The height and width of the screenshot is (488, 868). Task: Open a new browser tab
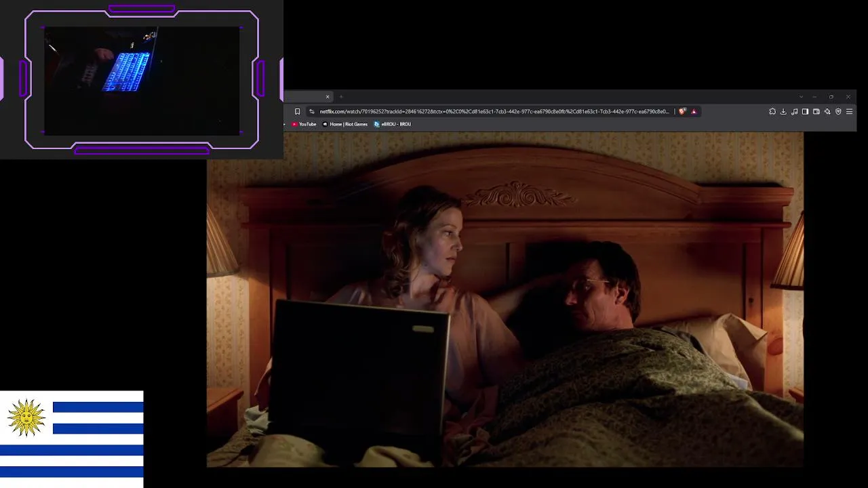tap(341, 97)
